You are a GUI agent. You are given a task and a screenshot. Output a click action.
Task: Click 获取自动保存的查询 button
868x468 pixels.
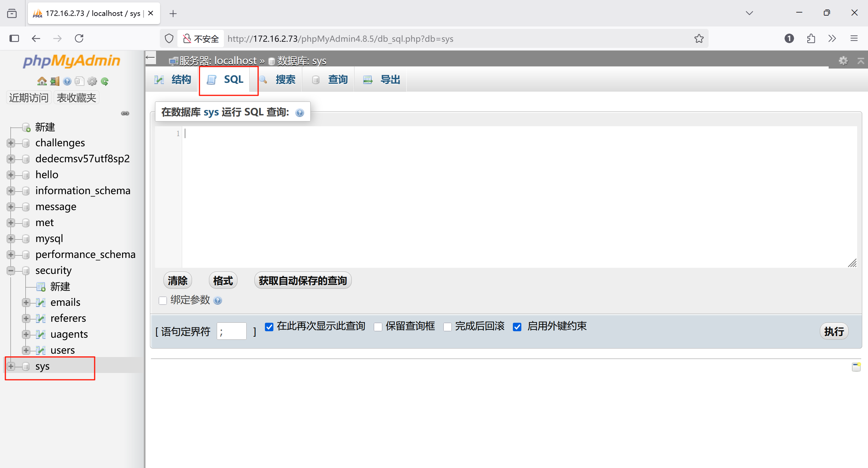pos(303,281)
